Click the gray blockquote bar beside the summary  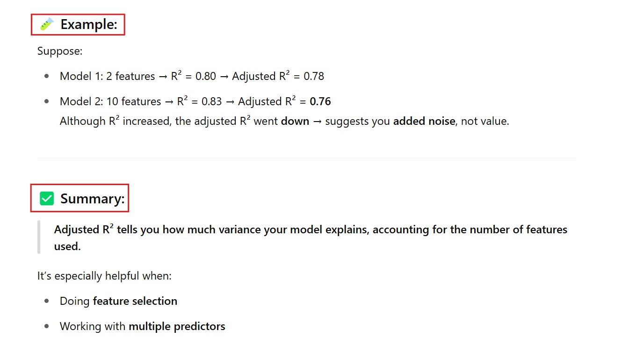coord(39,237)
